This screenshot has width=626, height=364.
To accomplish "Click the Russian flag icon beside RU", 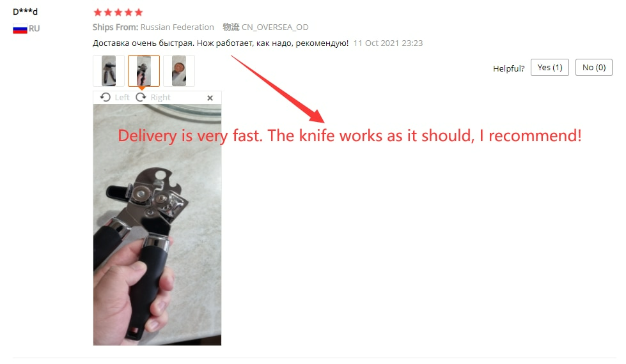I will tap(20, 29).
